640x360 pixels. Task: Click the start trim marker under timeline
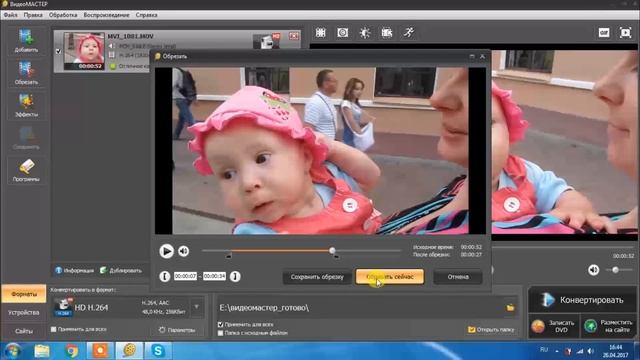(229, 256)
